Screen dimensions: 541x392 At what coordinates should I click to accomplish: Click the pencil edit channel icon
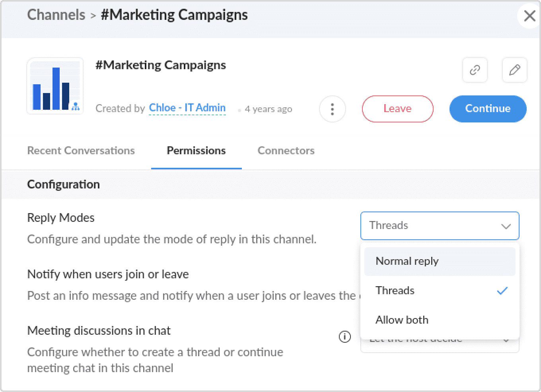coord(514,70)
